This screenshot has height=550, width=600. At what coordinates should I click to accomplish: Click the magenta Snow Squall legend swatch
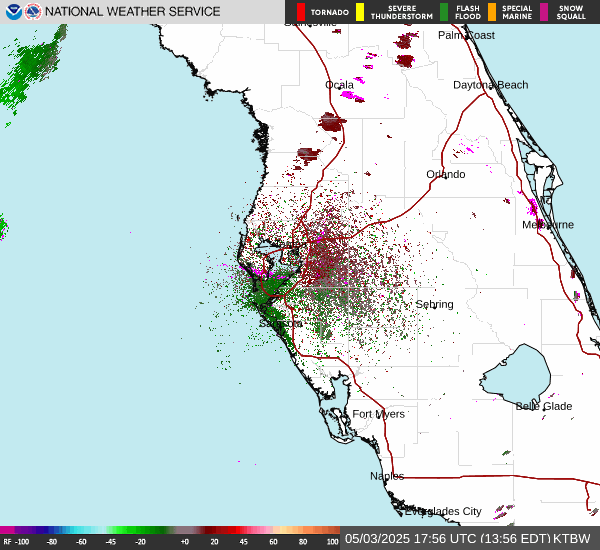pos(544,12)
